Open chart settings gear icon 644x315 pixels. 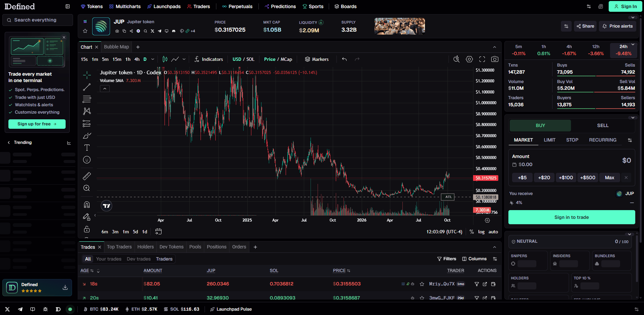coord(469,59)
